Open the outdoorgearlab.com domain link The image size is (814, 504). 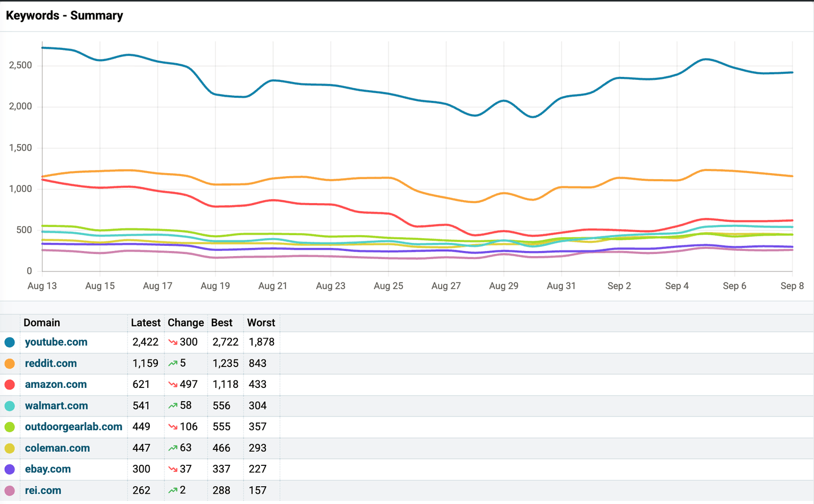pyautogui.click(x=73, y=427)
